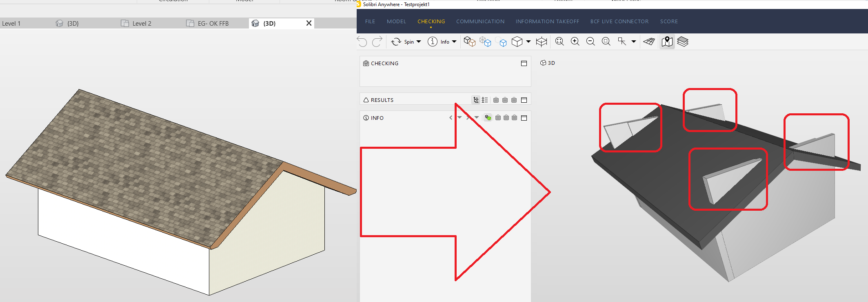Click the INFO panel title
This screenshot has width=868, height=302.
pos(377,118)
